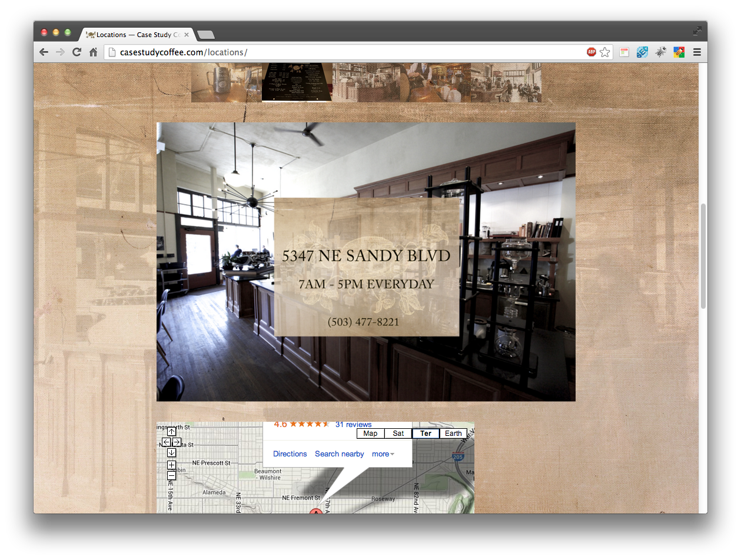
Task: Click the NE Fremont St map label
Action: 301,498
